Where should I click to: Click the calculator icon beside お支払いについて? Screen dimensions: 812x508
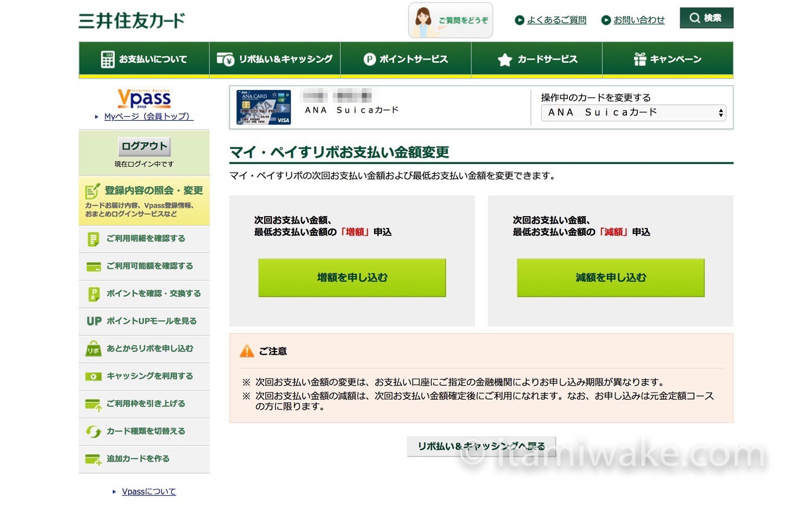108,59
